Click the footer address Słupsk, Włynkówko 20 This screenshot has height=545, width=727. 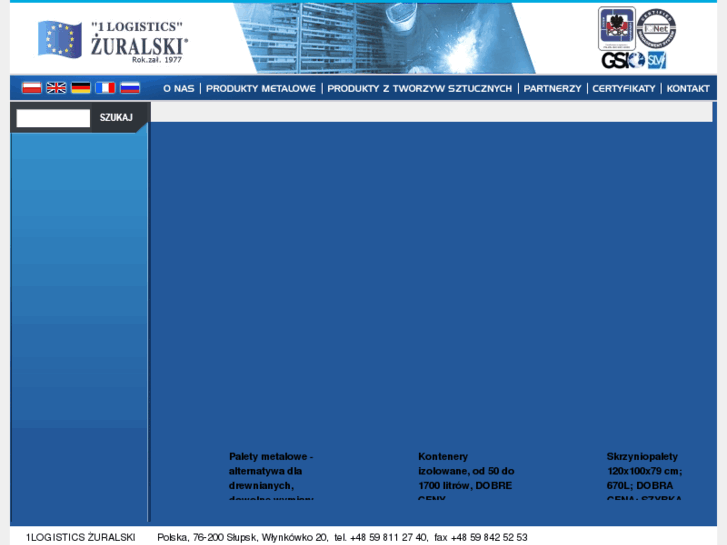tap(242, 537)
